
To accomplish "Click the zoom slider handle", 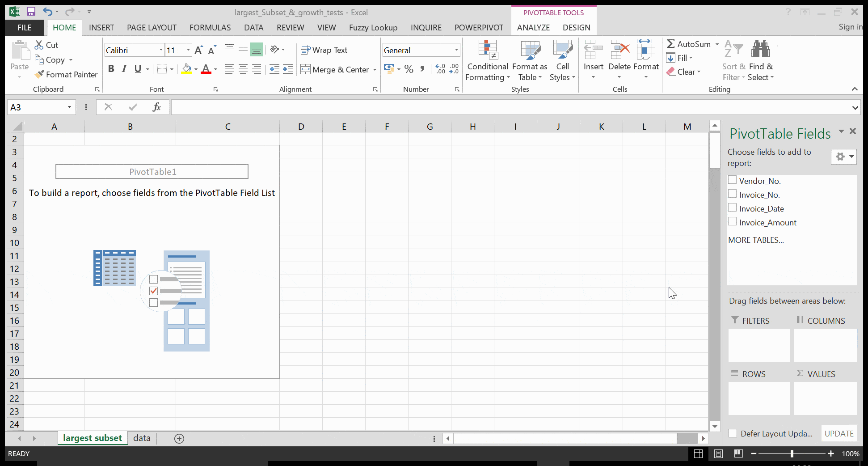I will click(x=792, y=453).
